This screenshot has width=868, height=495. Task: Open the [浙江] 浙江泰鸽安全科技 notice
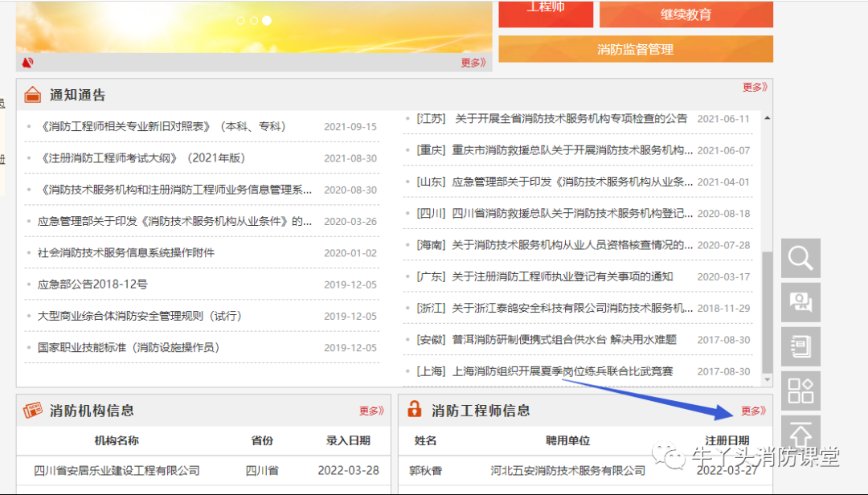[x=555, y=308]
